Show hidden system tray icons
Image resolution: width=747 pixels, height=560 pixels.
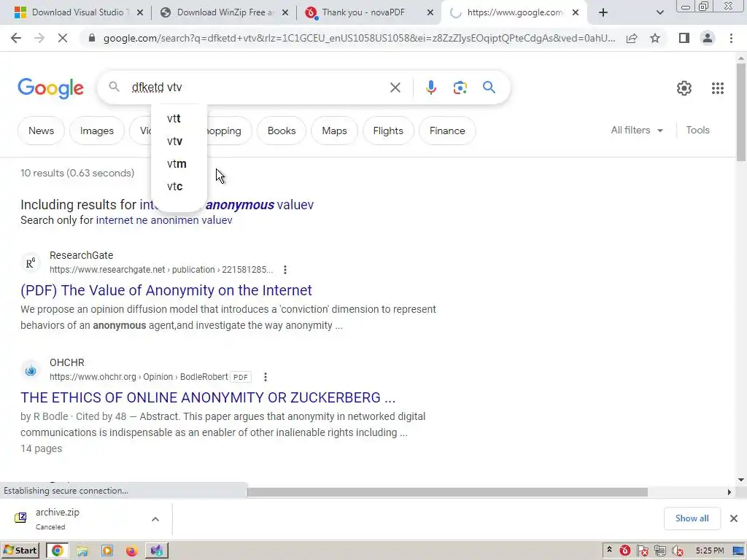(609, 551)
